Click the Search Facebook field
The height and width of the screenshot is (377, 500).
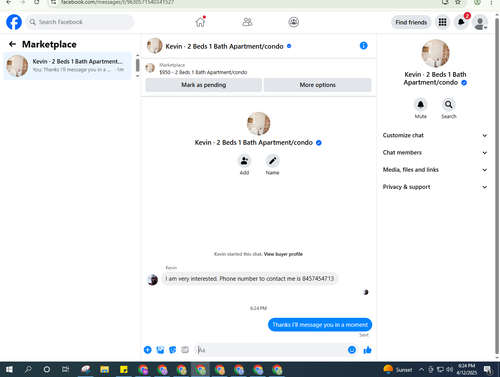click(80, 22)
